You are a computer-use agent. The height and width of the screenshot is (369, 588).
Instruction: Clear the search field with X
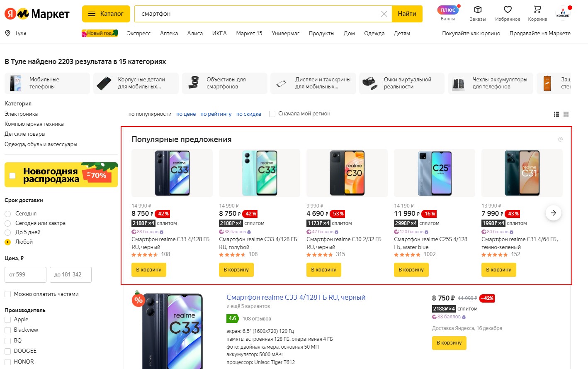click(384, 14)
